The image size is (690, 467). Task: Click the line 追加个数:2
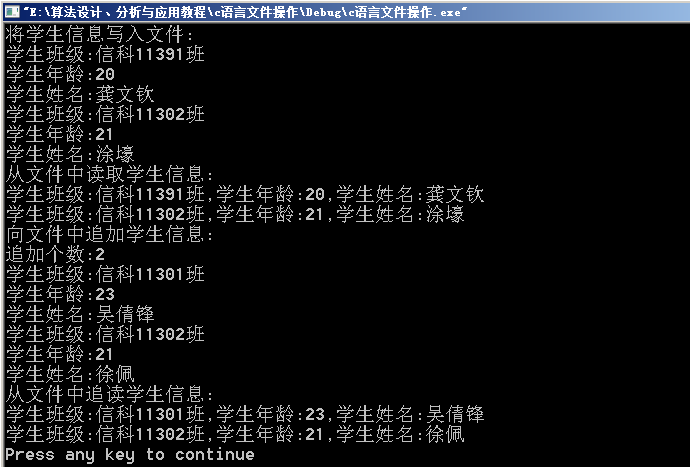55,254
